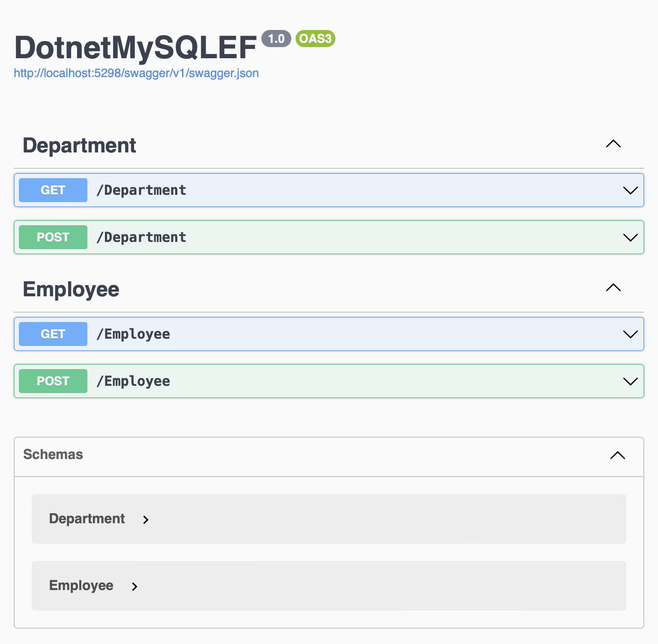Click the GET badge for /Department

[53, 190]
